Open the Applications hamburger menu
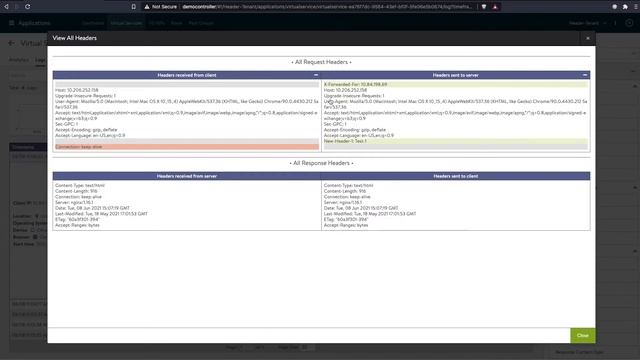640x360 pixels. pos(11,23)
